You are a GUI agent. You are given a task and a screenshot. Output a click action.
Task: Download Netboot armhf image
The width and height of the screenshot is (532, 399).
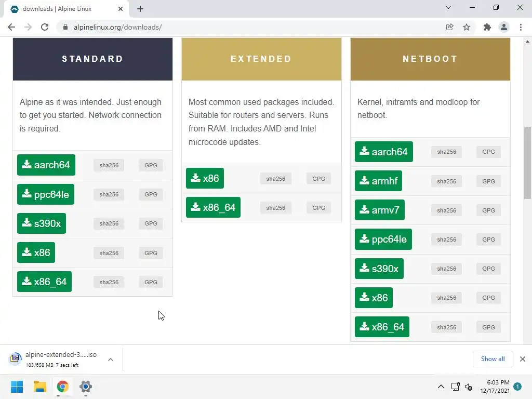(378, 181)
